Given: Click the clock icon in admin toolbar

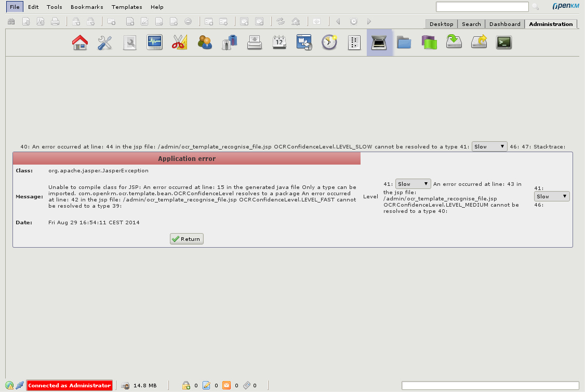Looking at the screenshot, I should pyautogui.click(x=329, y=43).
